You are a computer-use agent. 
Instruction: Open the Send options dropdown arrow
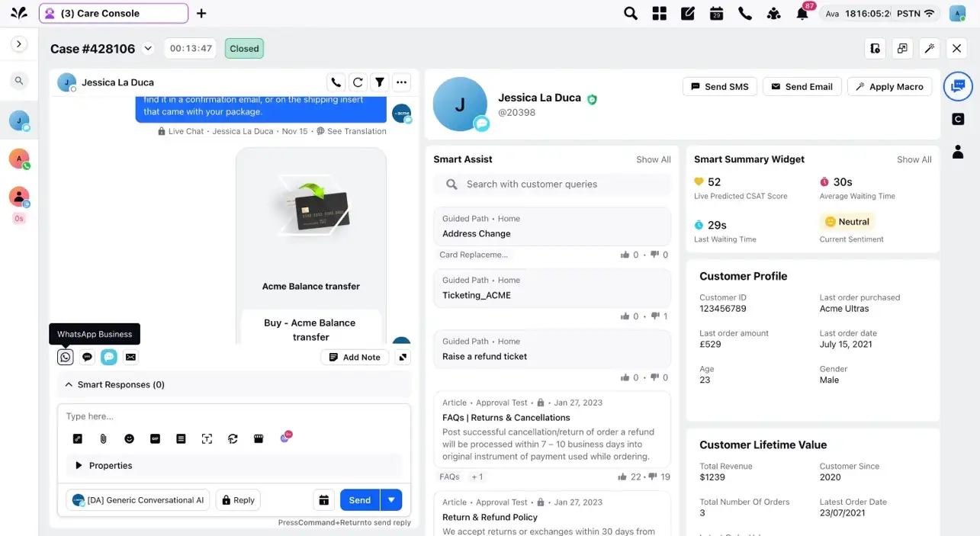pos(391,500)
